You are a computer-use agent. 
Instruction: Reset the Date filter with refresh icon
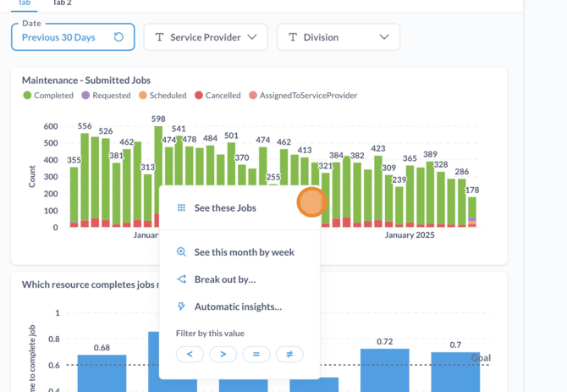(x=118, y=37)
